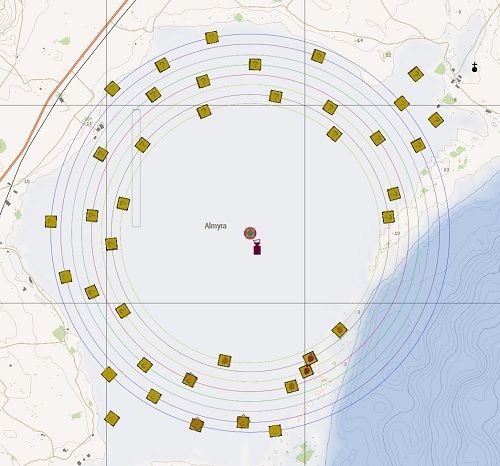Click the lower of the two overlapping red-dot markers
The image size is (500, 466).
point(306,371)
